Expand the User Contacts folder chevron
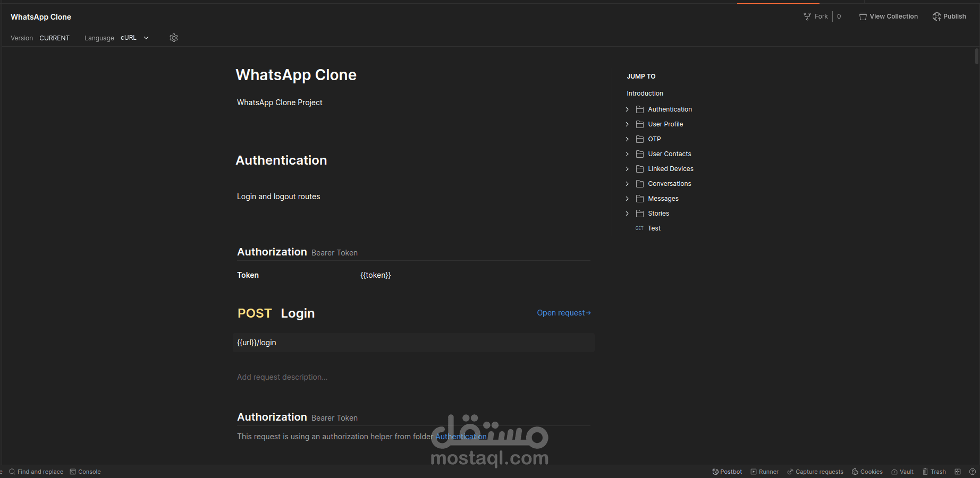 [627, 154]
